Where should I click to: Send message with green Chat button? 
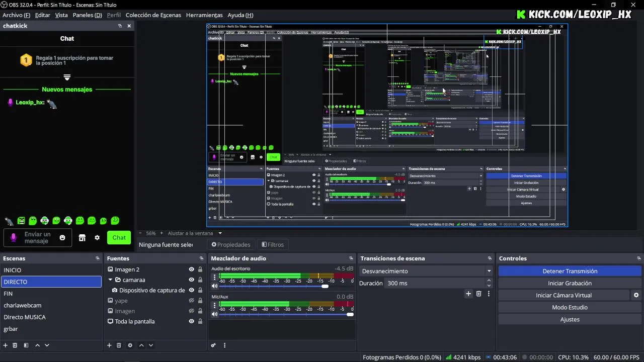pyautogui.click(x=119, y=238)
